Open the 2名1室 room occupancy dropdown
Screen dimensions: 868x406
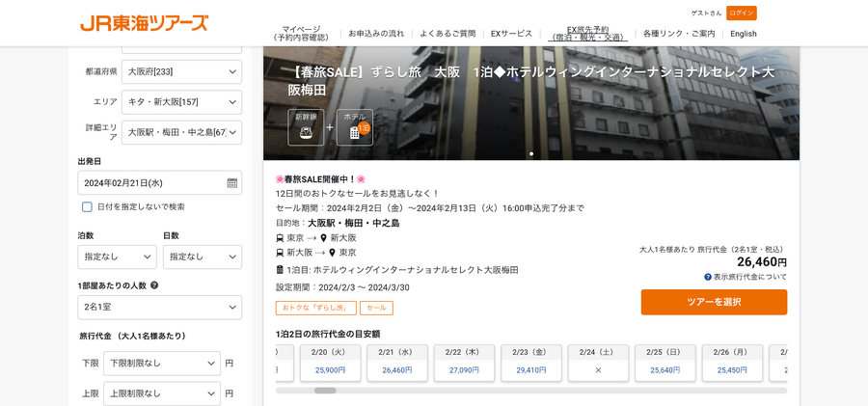(160, 308)
